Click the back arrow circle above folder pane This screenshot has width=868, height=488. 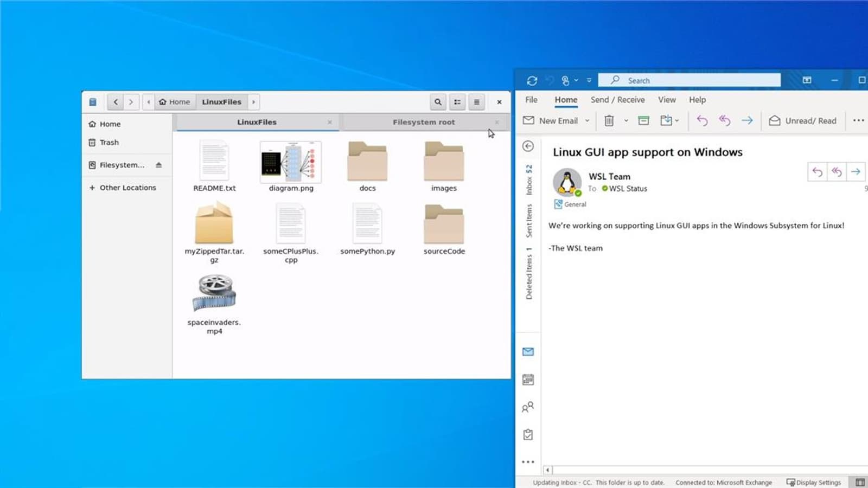pos(528,146)
